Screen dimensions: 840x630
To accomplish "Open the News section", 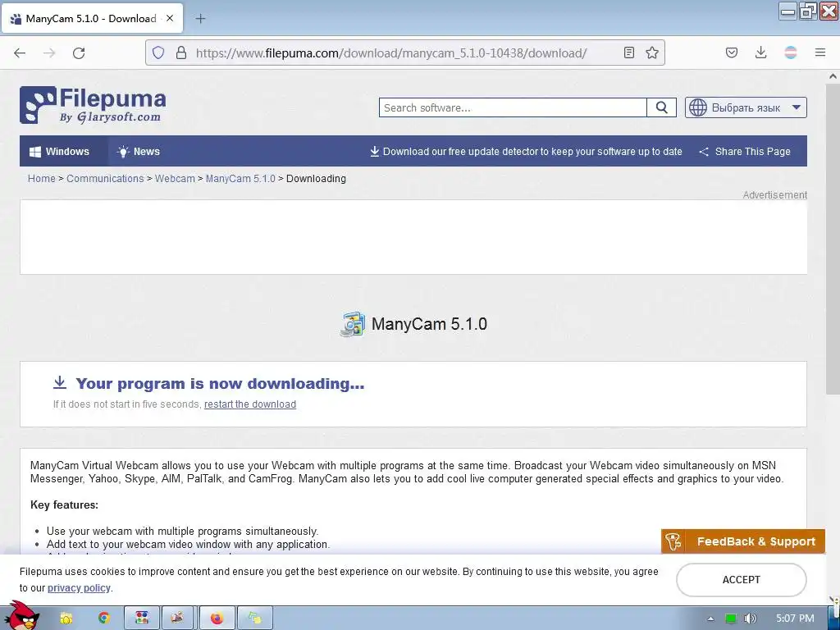I will click(x=139, y=152).
